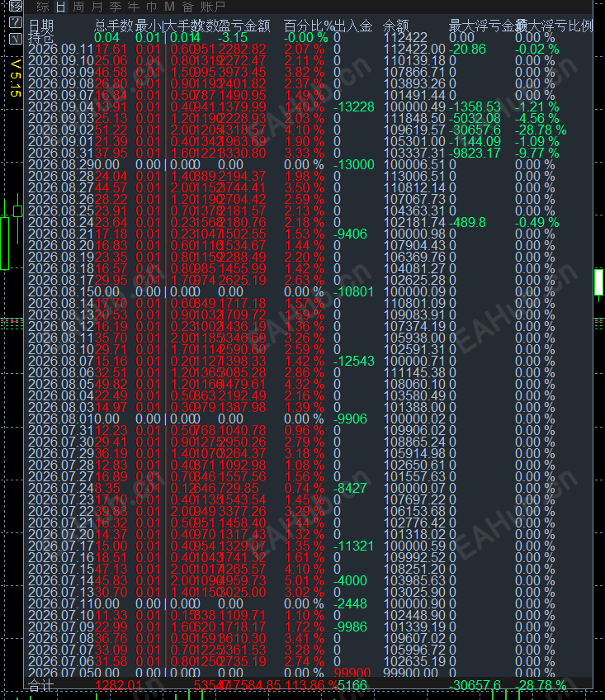Click the 合计 totals row label
The image size is (605, 700).
click(x=41, y=685)
